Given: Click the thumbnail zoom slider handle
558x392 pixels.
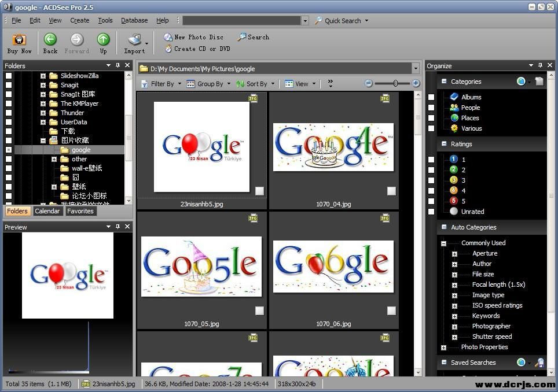Looking at the screenshot, I should coord(395,83).
